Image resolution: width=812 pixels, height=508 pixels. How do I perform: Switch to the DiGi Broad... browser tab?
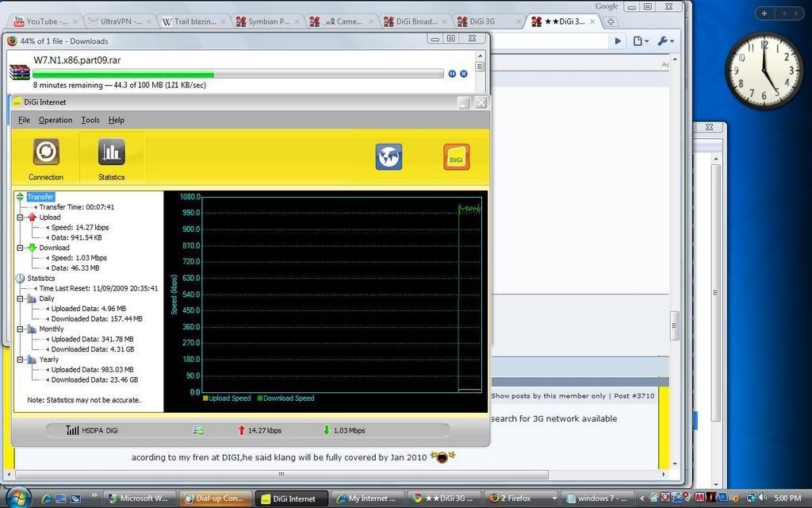click(416, 21)
